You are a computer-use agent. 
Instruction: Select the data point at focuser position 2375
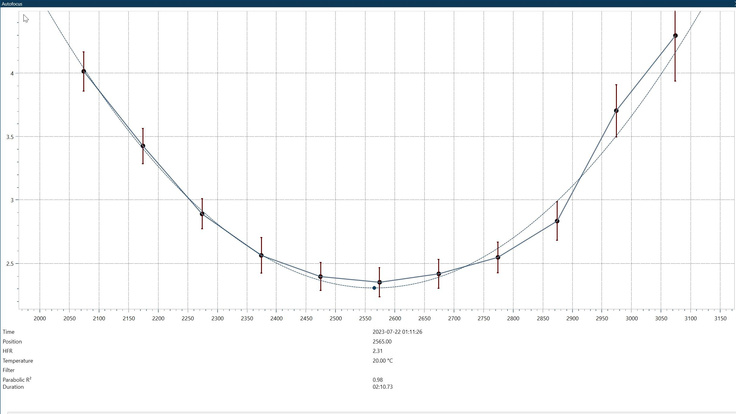[x=261, y=256]
